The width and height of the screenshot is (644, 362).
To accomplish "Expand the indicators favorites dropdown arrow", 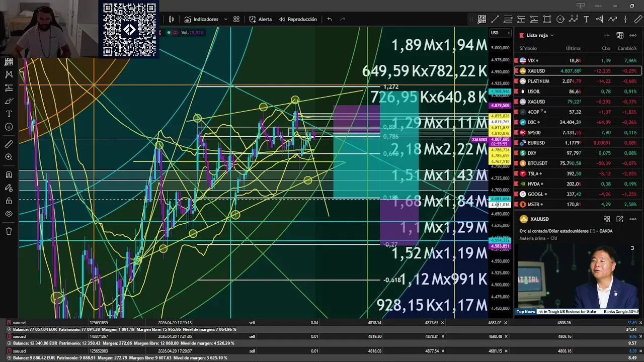I will pyautogui.click(x=225, y=19).
